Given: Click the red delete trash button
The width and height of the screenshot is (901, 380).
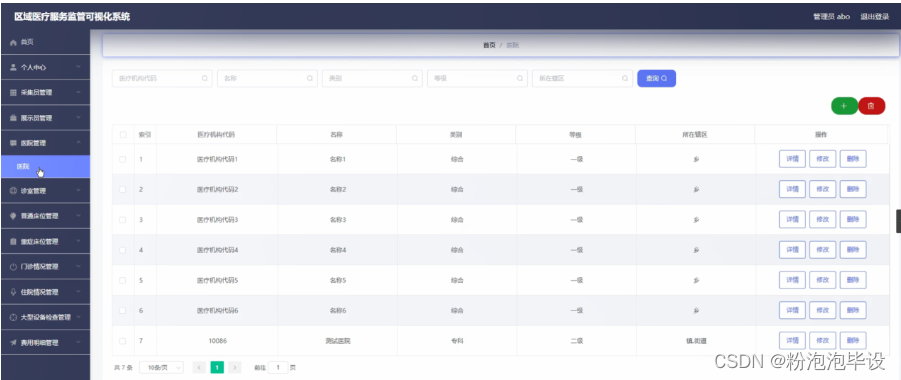Looking at the screenshot, I should 871,106.
